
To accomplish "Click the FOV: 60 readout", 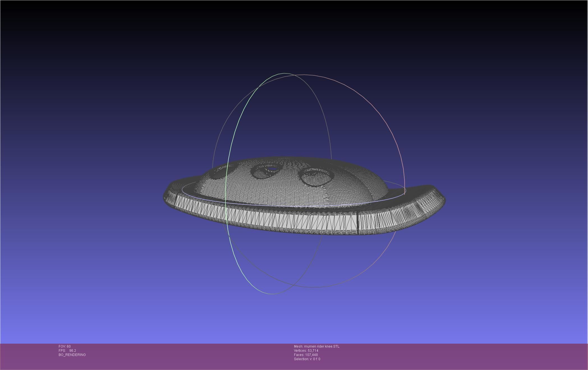I will pyautogui.click(x=65, y=346).
